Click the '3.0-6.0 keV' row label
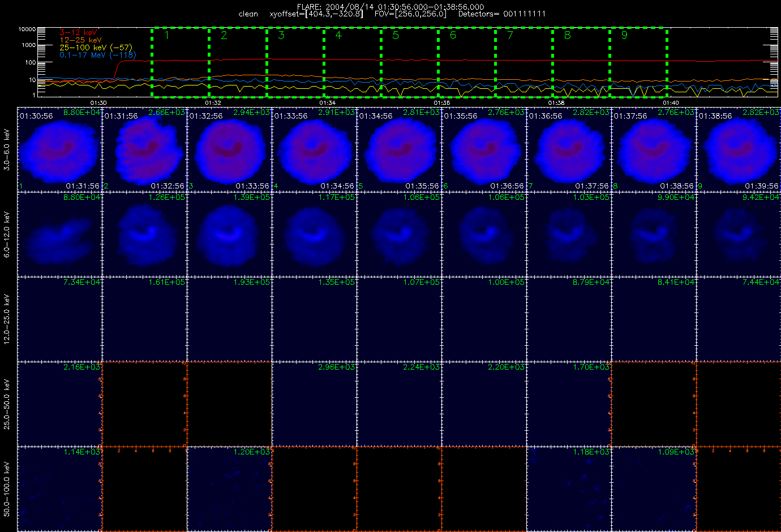This screenshot has height=532, width=781. click(7, 150)
